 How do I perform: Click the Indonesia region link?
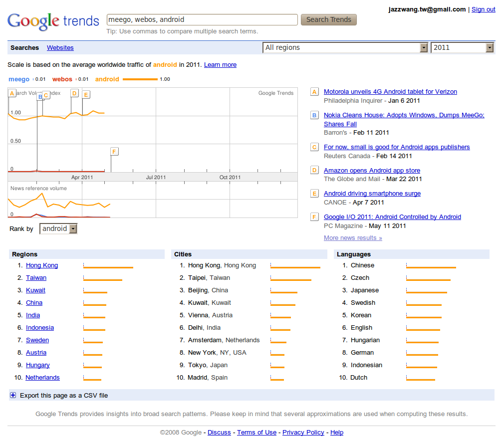click(40, 328)
